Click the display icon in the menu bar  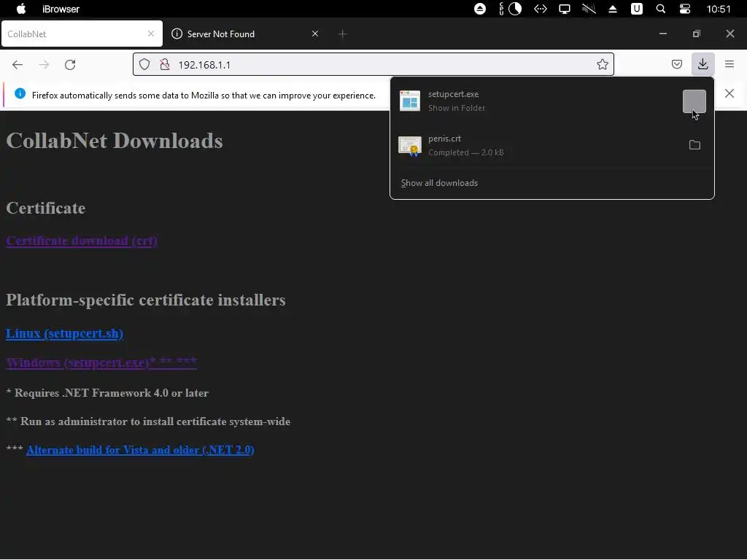coord(565,9)
